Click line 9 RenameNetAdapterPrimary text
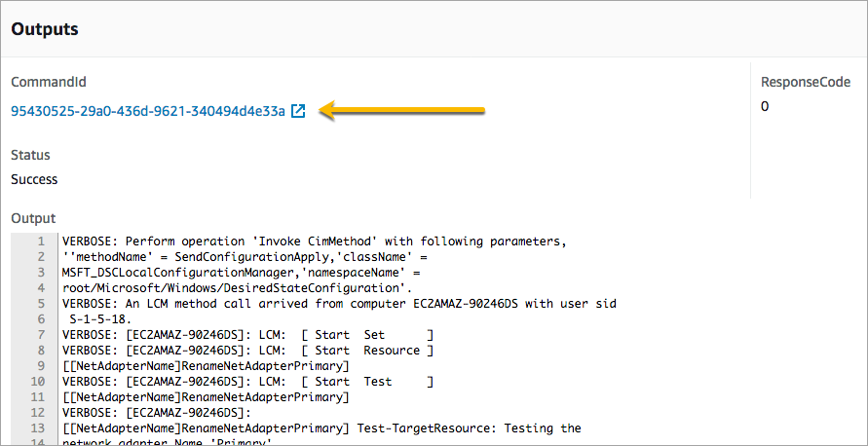The image size is (868, 446). (206, 366)
